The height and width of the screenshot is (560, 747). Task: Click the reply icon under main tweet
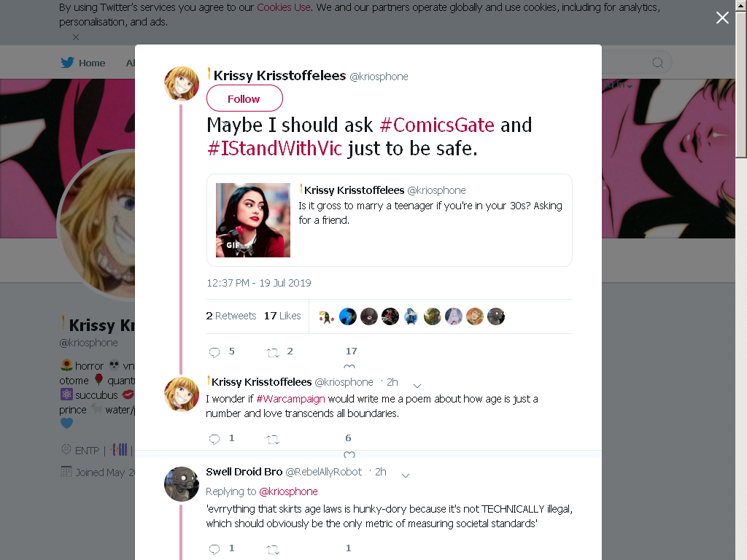click(x=214, y=352)
